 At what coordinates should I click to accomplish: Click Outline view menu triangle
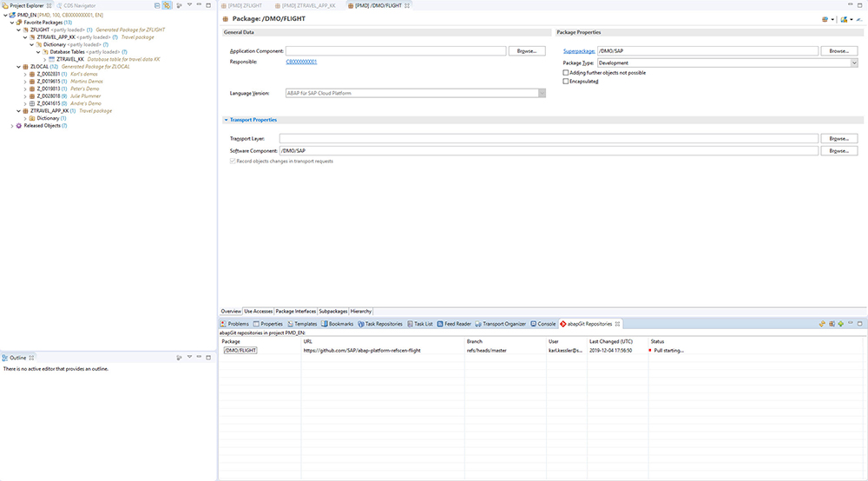tap(189, 357)
